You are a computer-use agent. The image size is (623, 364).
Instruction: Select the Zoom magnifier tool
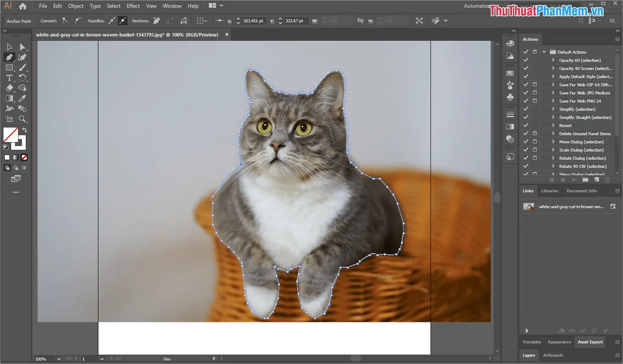click(22, 119)
